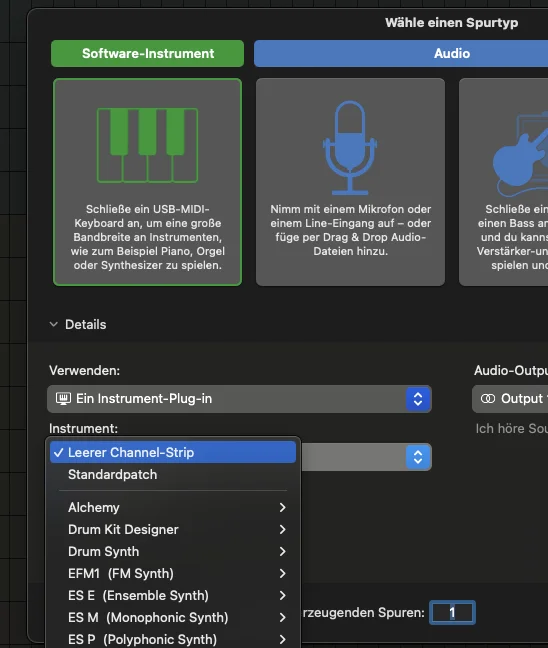Image resolution: width=548 pixels, height=648 pixels.
Task: Select the Audio track type tab
Action: coord(401,53)
